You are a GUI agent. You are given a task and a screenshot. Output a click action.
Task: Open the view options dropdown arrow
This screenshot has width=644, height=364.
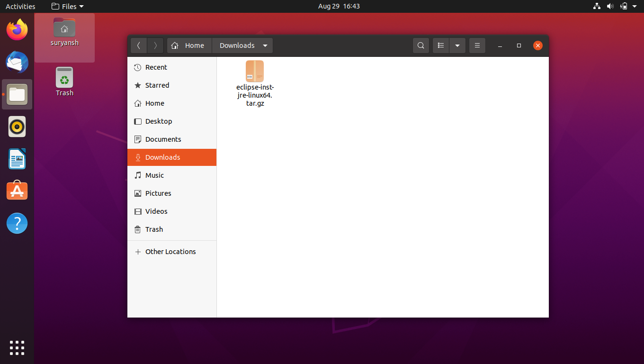(x=457, y=45)
